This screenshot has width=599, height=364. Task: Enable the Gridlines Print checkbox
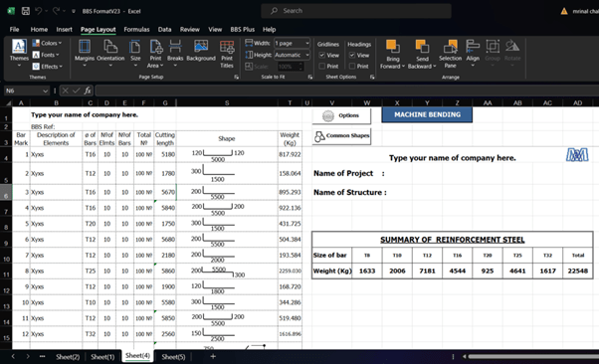[x=322, y=66]
